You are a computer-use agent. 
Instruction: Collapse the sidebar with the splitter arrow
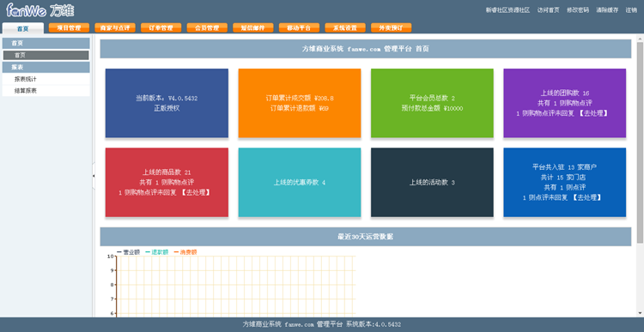click(94, 176)
